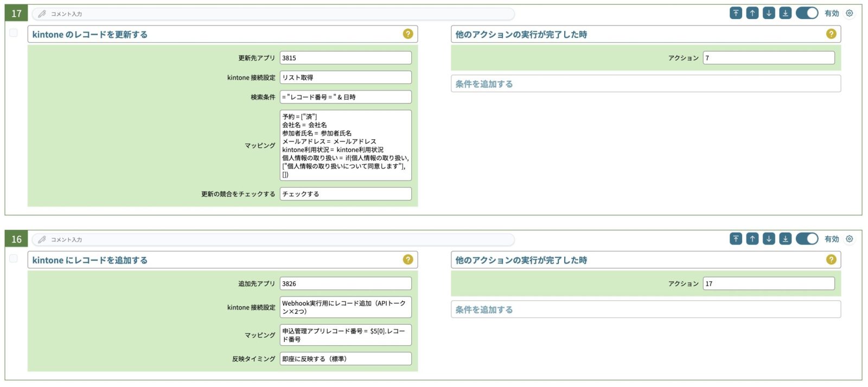Open help for action 16 trigger condition

(831, 260)
